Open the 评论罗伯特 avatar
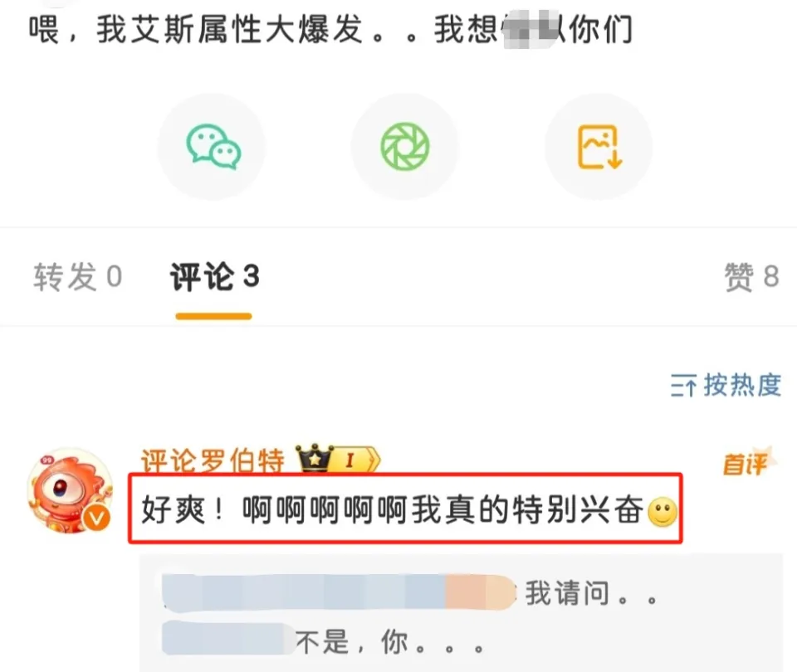The image size is (797, 672). pyautogui.click(x=70, y=490)
